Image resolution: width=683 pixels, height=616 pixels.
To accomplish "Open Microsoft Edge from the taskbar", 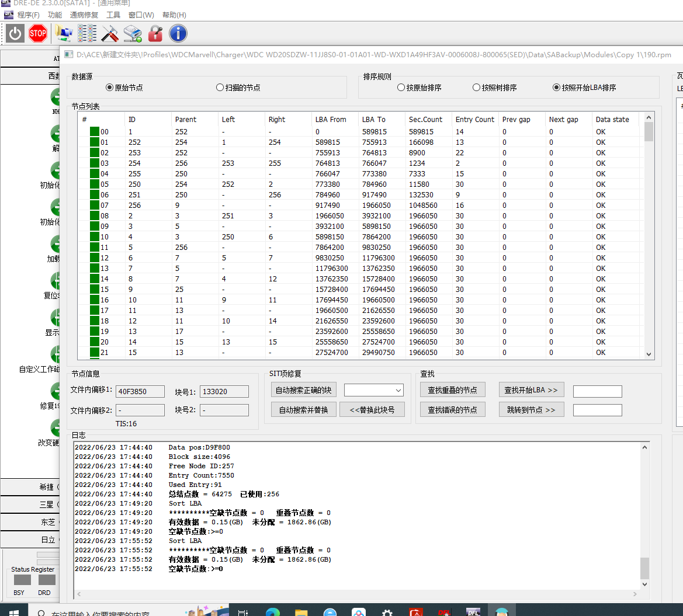I will click(x=273, y=611).
